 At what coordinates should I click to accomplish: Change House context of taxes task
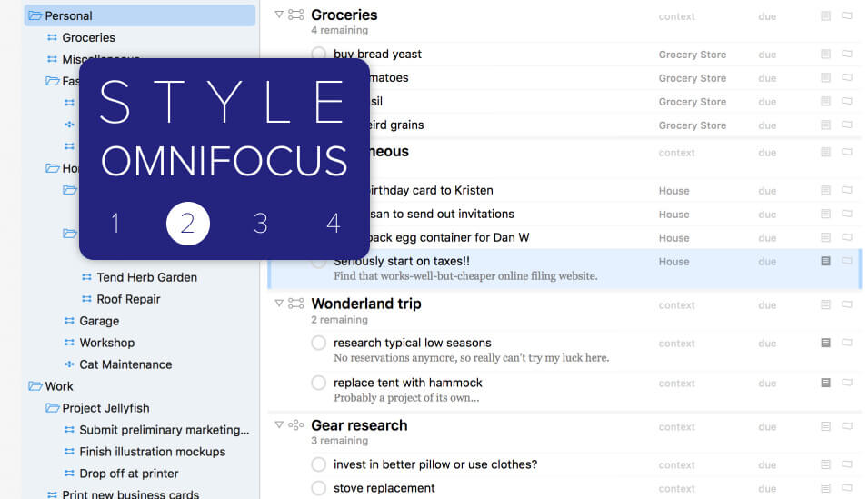[673, 262]
